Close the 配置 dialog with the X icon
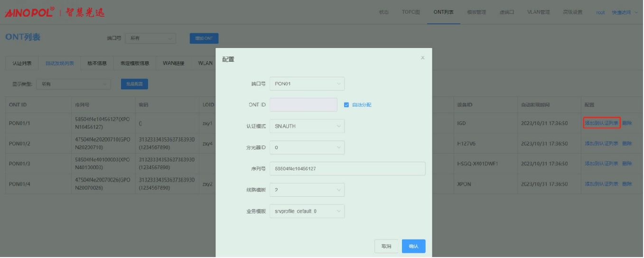 coord(422,58)
